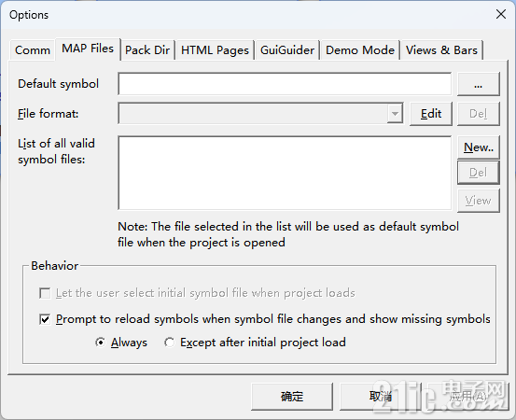
Task: Switch to the Comm tab
Action: point(33,50)
